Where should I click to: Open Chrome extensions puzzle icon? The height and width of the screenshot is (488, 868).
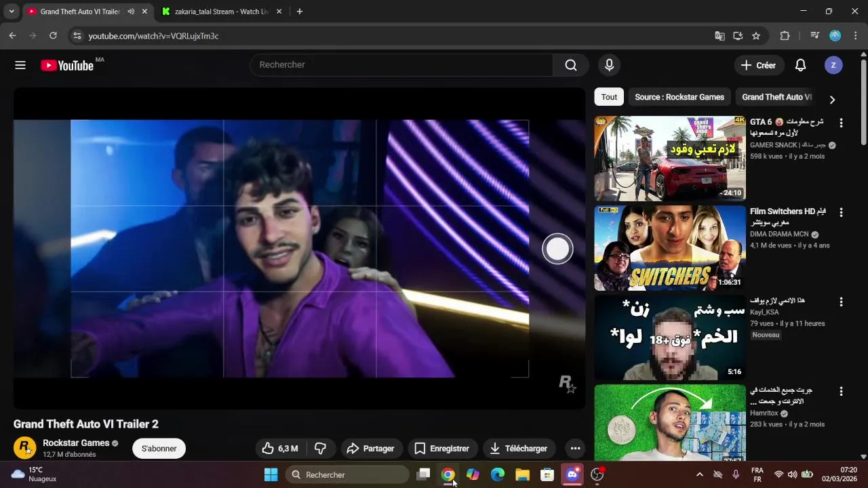click(x=785, y=36)
